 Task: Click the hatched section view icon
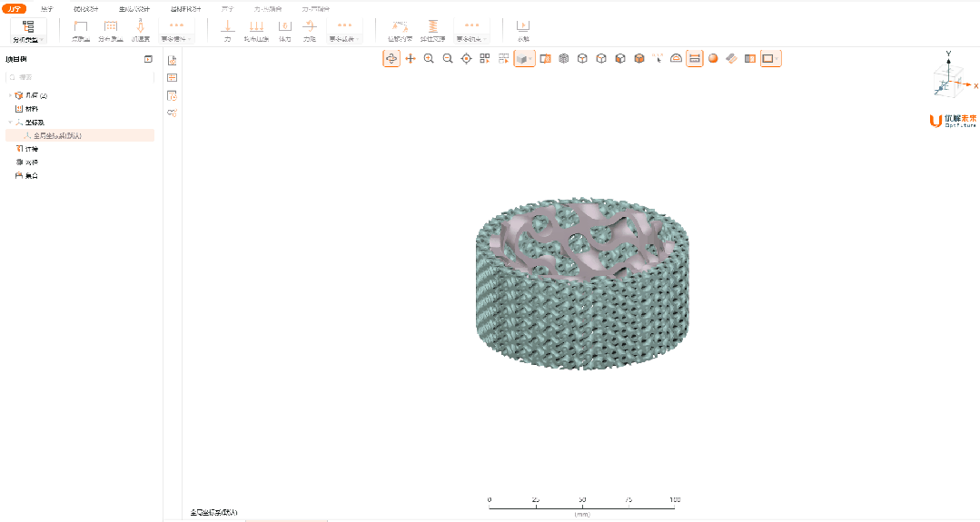(545, 59)
